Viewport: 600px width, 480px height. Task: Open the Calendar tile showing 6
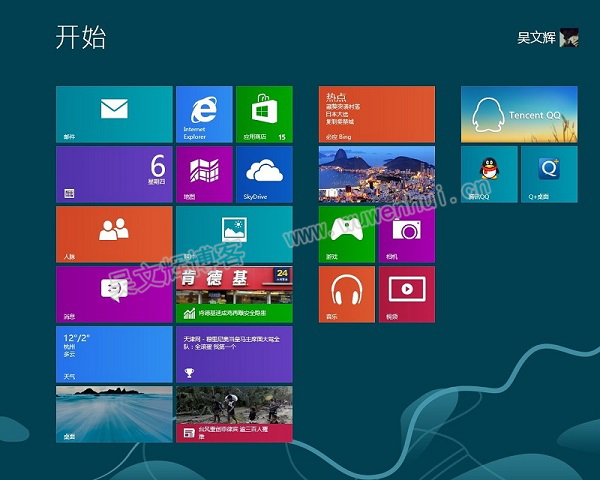click(x=114, y=174)
